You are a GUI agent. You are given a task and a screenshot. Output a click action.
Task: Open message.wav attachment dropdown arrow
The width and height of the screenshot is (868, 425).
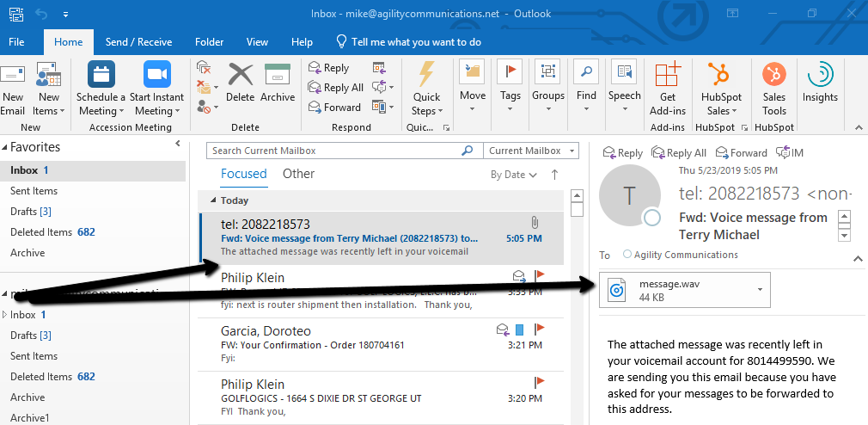pos(760,289)
